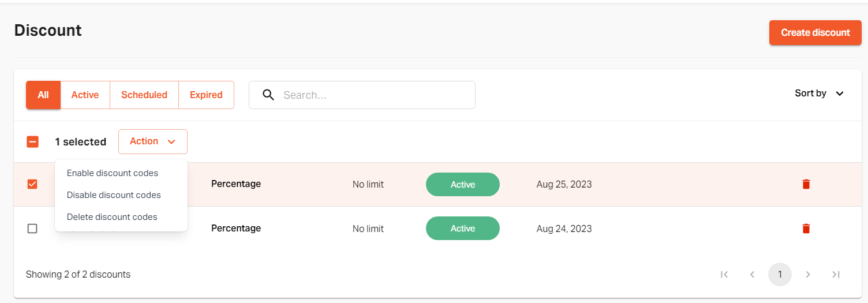Open the Action dropdown

tap(153, 141)
